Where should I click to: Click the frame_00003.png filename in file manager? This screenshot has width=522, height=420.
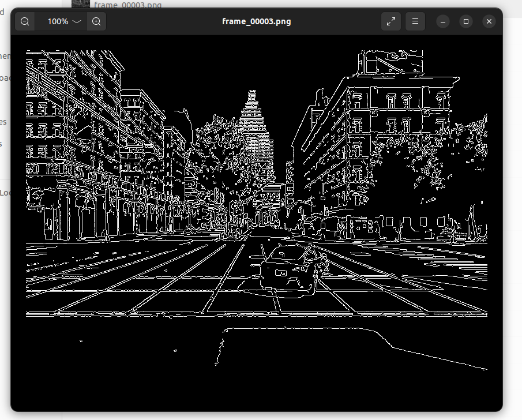click(x=128, y=5)
